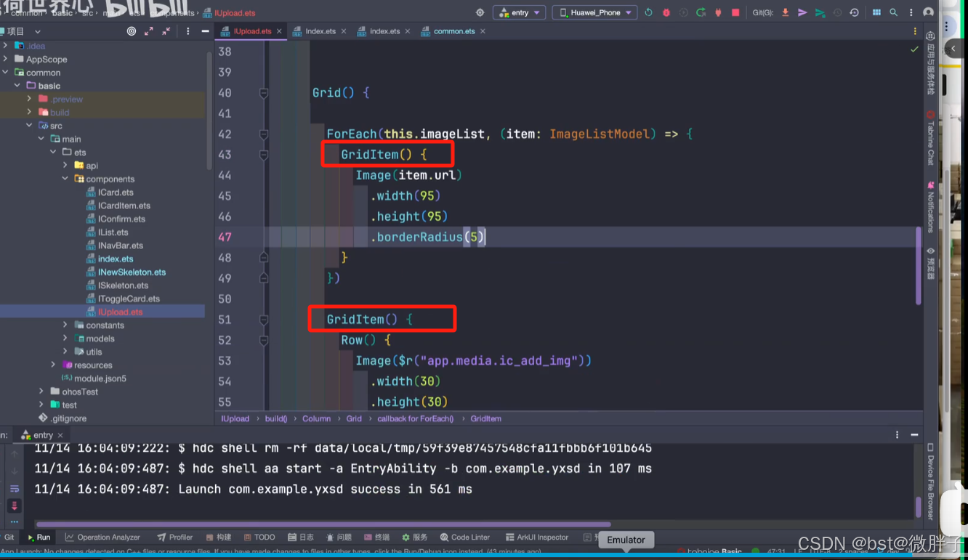Click select opened file target icon
The height and width of the screenshot is (560, 968).
(x=132, y=31)
